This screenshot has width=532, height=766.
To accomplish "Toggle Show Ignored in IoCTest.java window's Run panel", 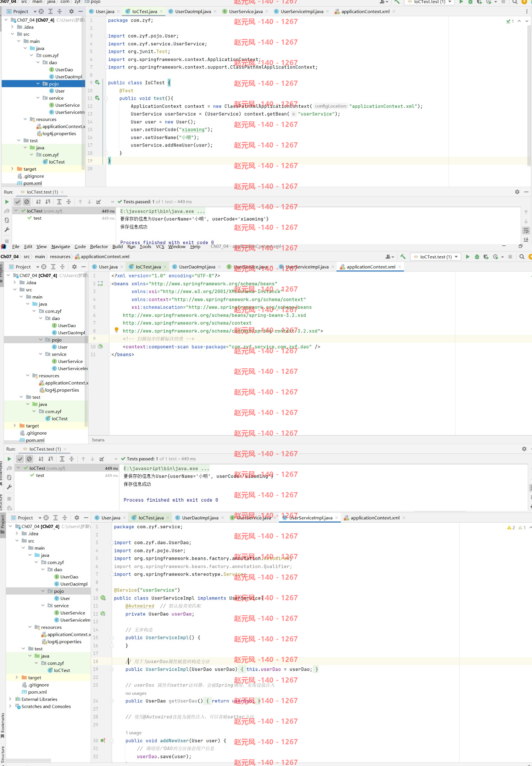I will point(27,202).
